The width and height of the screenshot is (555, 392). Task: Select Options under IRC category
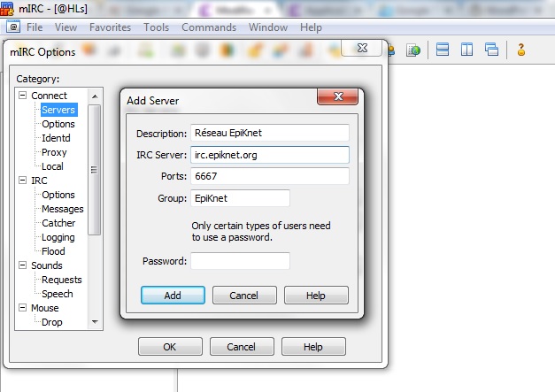pos(58,195)
